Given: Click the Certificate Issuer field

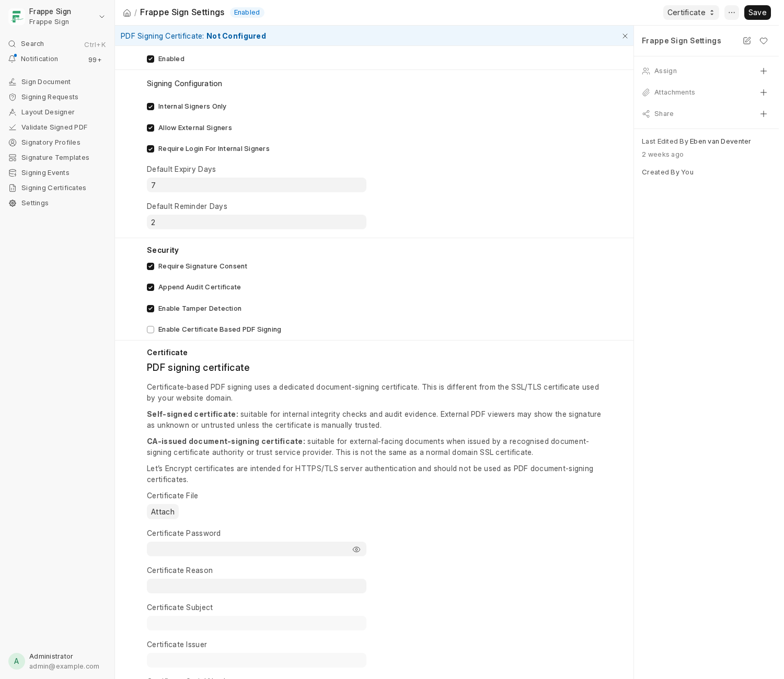Looking at the screenshot, I should click(257, 660).
